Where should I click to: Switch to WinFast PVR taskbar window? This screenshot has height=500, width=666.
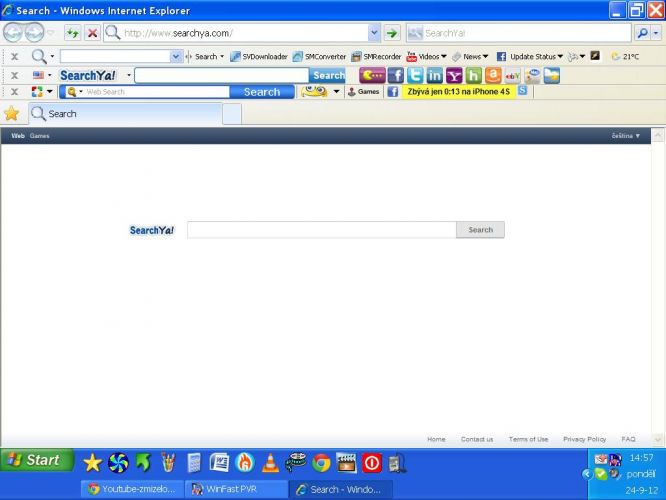(236, 489)
